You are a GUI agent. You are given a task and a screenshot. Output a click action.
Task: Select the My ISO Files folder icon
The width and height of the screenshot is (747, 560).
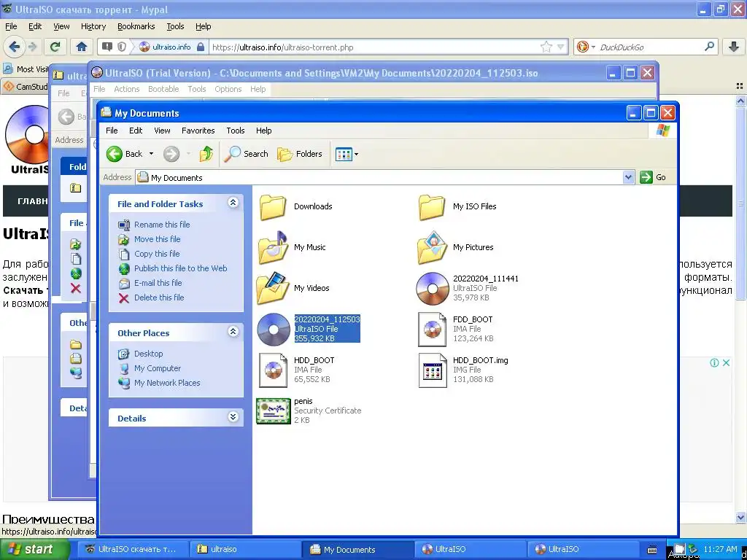click(x=432, y=206)
